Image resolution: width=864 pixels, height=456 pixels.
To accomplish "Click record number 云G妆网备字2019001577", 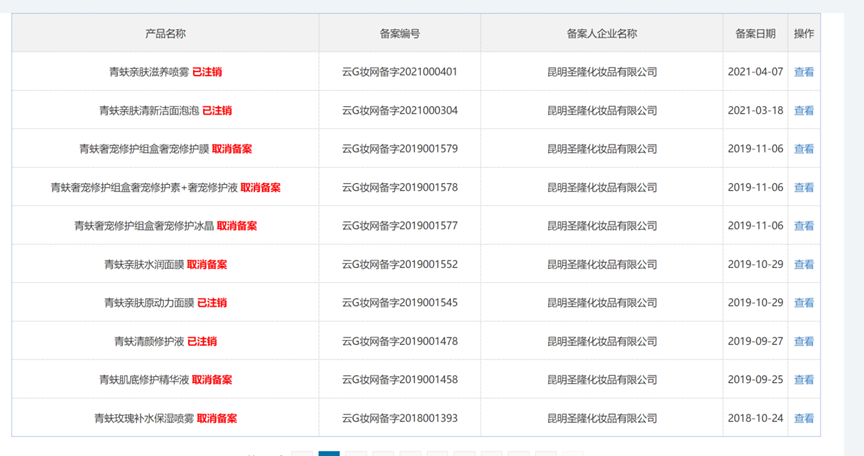I will 399,226.
